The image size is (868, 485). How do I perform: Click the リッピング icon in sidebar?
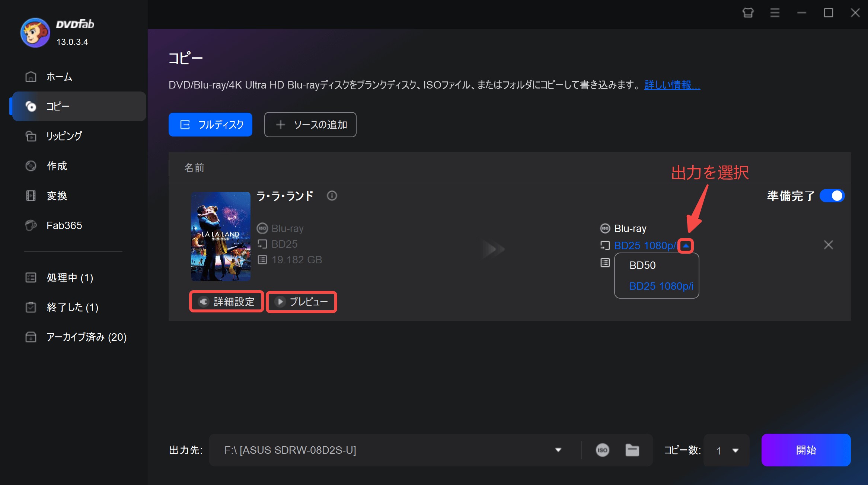tap(31, 136)
